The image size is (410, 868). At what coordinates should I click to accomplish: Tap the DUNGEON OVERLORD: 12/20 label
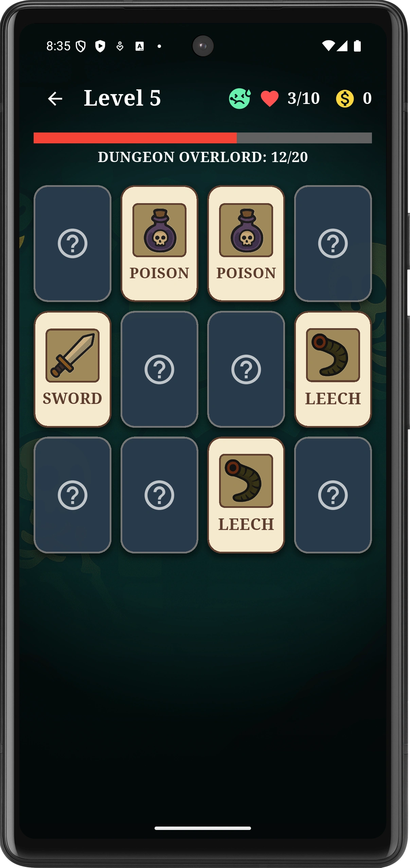pos(203,157)
